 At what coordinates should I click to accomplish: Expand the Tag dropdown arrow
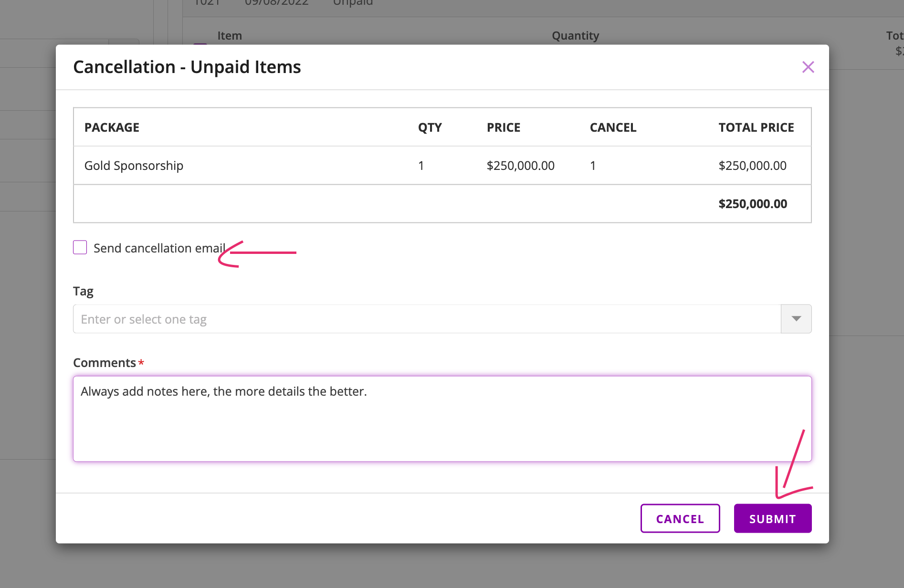pyautogui.click(x=796, y=319)
